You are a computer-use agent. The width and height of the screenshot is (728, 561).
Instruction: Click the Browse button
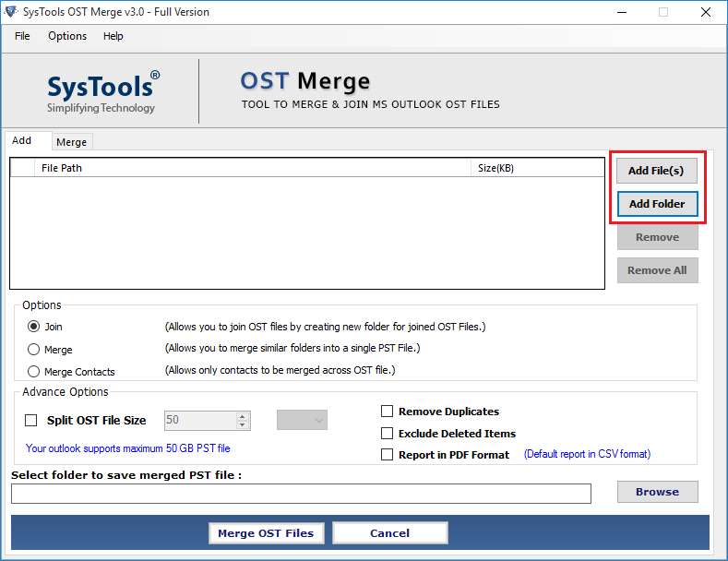658,492
